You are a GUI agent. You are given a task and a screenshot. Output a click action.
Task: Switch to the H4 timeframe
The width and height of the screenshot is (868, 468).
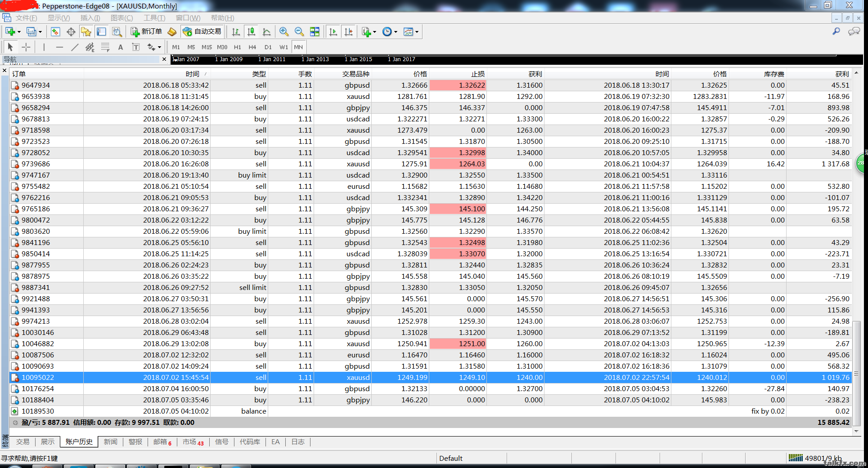[x=252, y=47]
